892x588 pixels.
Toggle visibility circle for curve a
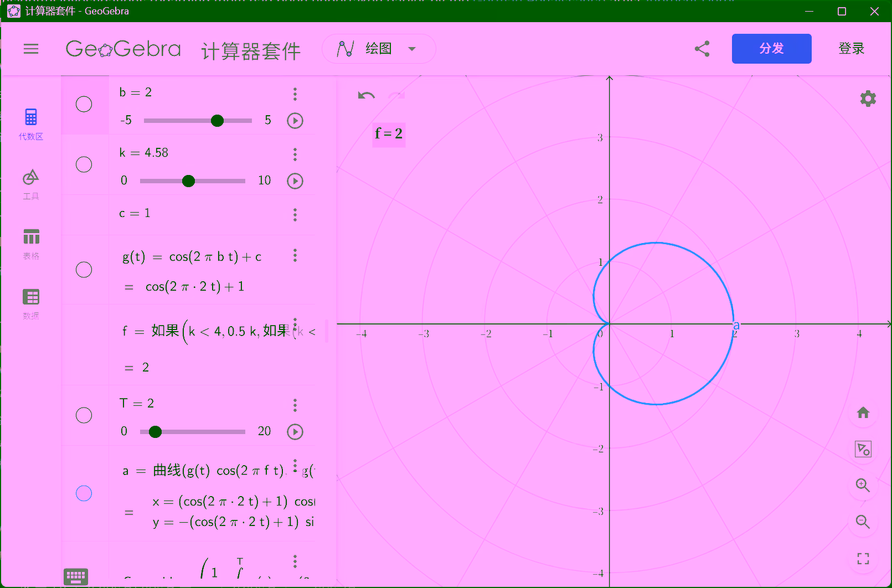click(84, 493)
